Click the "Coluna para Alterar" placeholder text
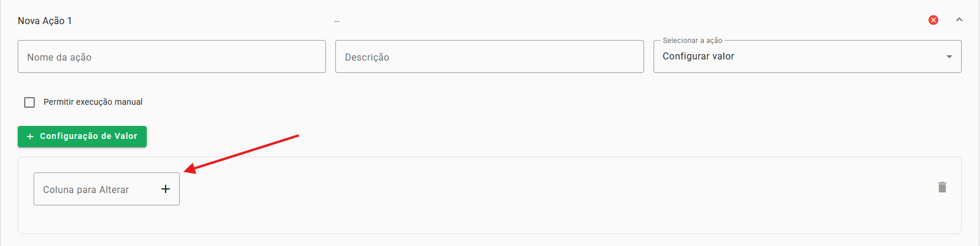Image resolution: width=980 pixels, height=246 pixels. [86, 190]
